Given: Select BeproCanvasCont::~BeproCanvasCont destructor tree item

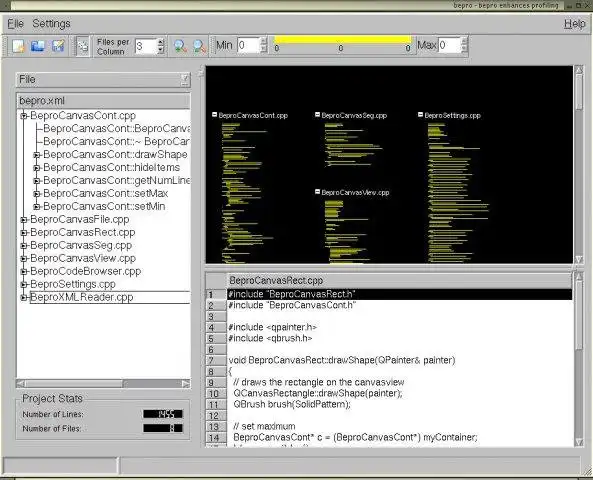Looking at the screenshot, I should [116, 141].
